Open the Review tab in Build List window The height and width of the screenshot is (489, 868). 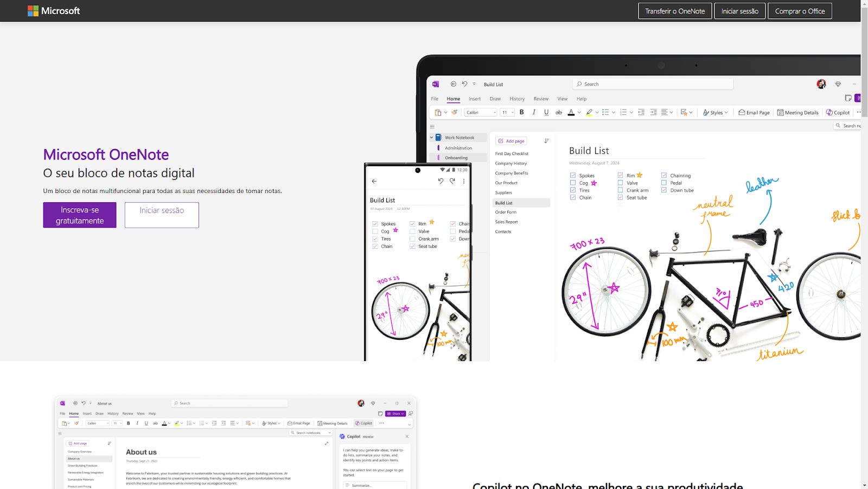(541, 99)
